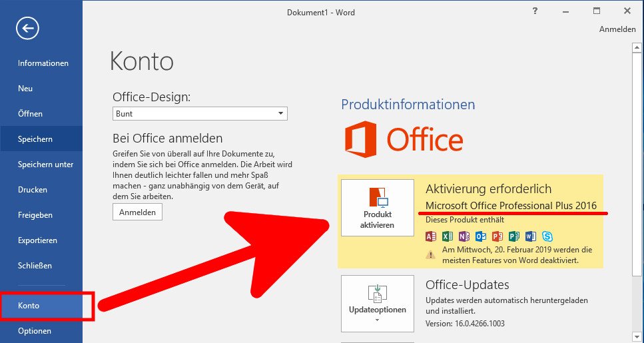Click the Office logo
This screenshot has height=343, width=644.
point(404,139)
